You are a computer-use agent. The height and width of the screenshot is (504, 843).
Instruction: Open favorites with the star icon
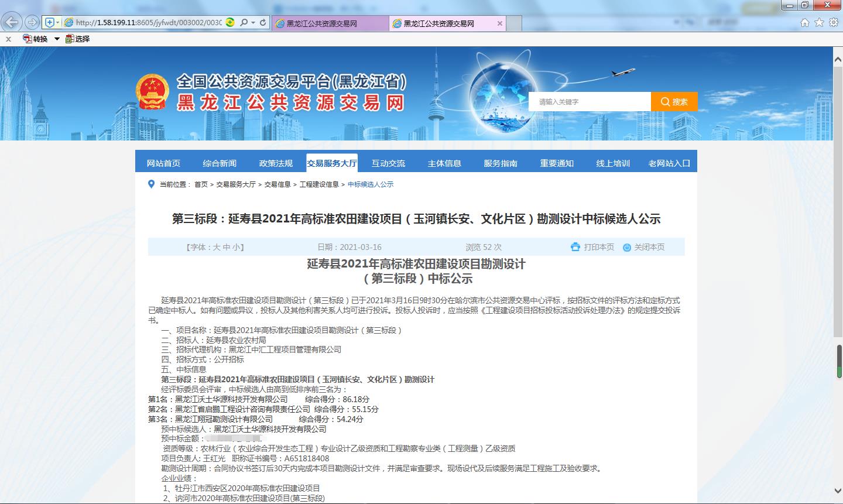(x=819, y=23)
